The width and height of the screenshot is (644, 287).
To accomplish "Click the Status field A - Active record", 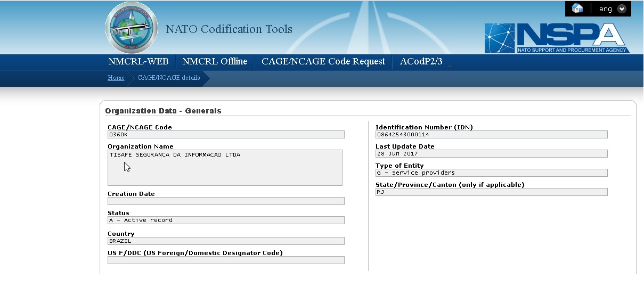I will click(226, 220).
